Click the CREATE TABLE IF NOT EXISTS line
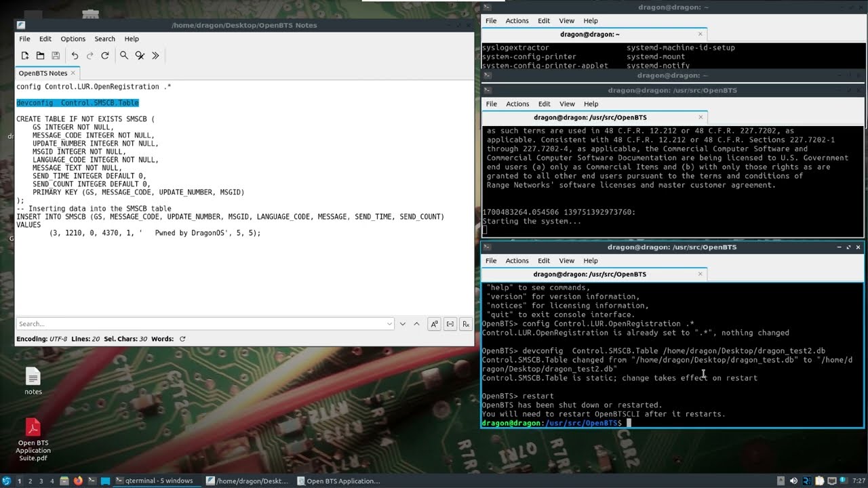The height and width of the screenshot is (488, 868). pyautogui.click(x=85, y=119)
